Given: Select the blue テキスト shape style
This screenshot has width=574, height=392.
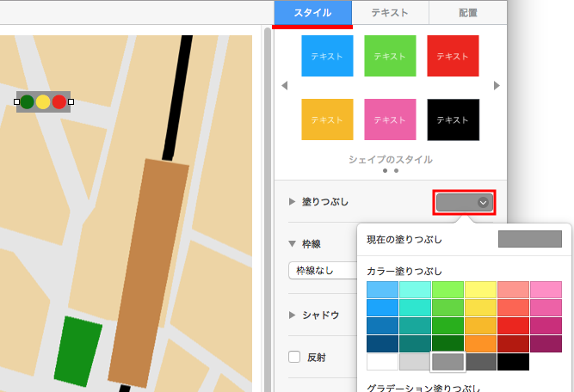Looking at the screenshot, I should coord(327,56).
